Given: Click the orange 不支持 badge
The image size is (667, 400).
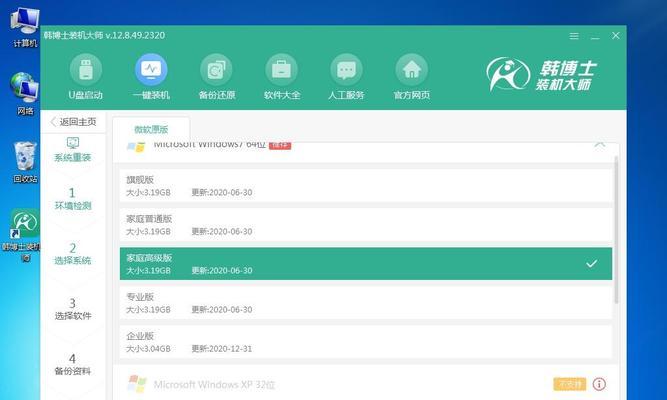Looking at the screenshot, I should [570, 384].
